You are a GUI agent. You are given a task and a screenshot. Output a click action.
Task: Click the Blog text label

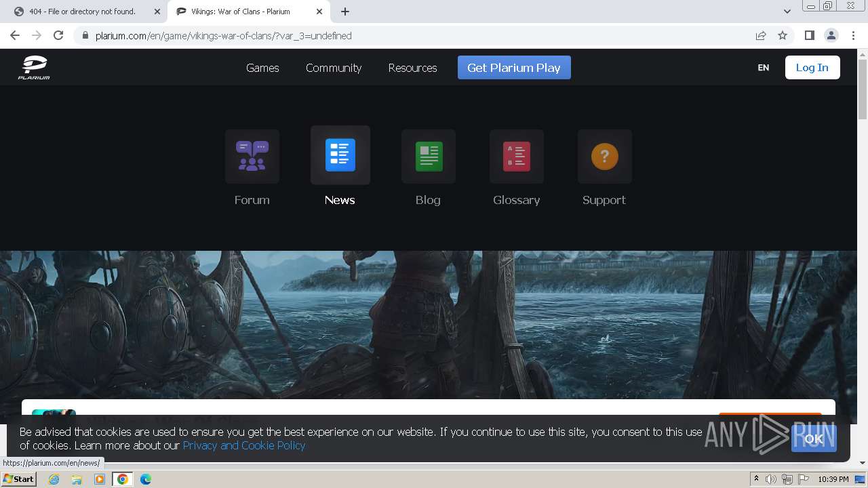click(428, 200)
